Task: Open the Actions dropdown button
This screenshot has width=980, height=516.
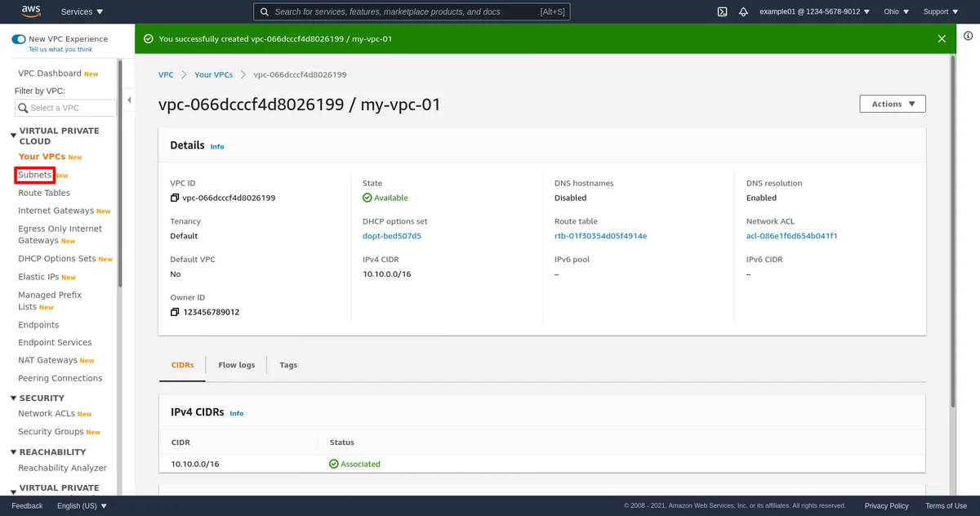Action: pyautogui.click(x=892, y=104)
